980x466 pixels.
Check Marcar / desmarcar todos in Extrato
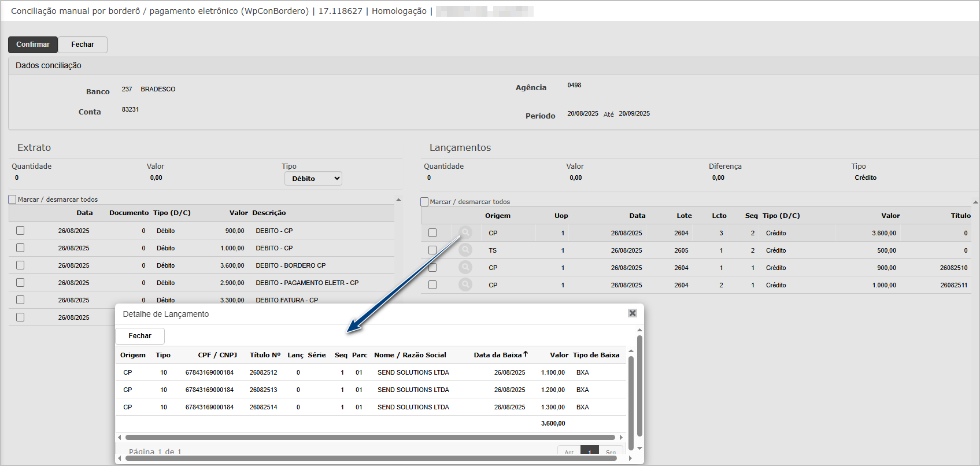(13, 199)
